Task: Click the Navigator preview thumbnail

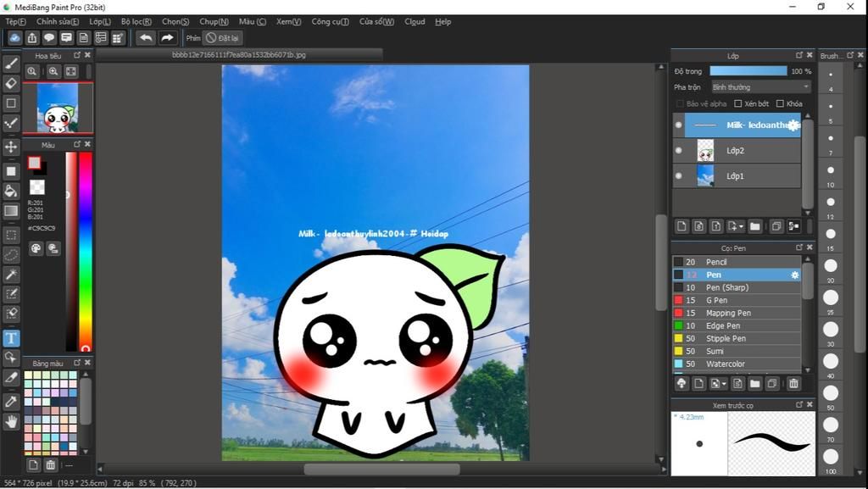Action: (58, 108)
